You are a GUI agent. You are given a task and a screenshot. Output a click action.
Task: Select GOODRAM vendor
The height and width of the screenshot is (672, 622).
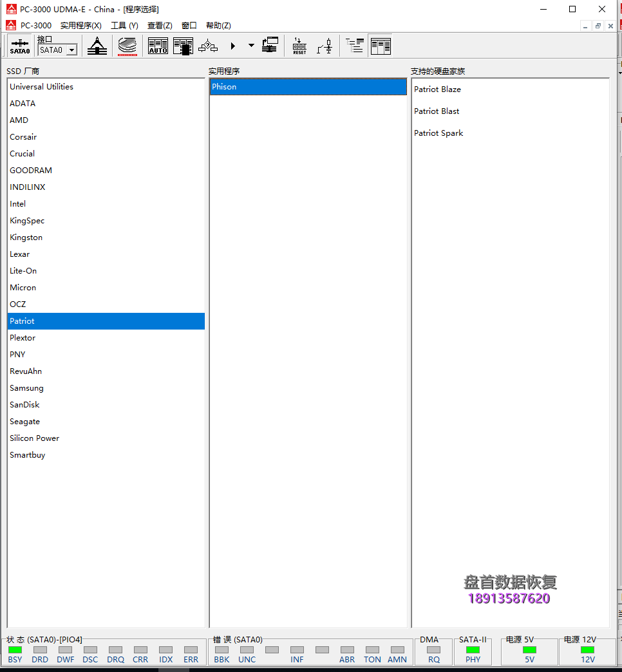pos(106,170)
